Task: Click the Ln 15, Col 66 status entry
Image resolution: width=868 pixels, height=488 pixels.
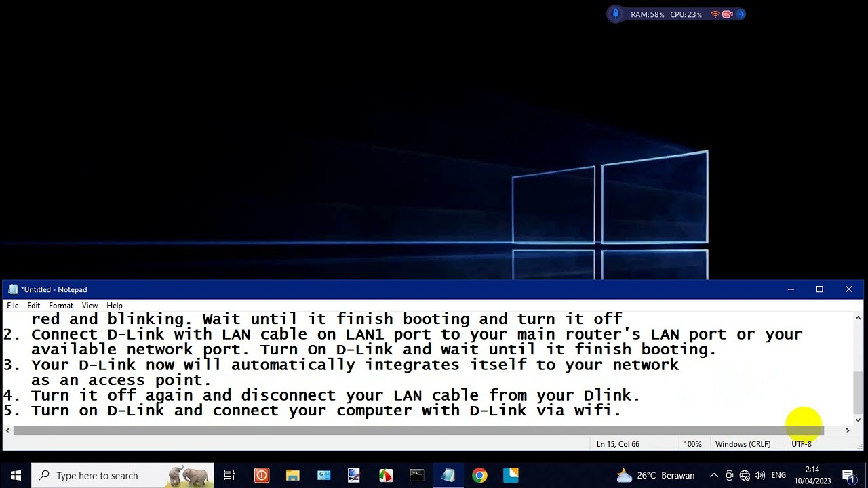Action: pyautogui.click(x=618, y=444)
